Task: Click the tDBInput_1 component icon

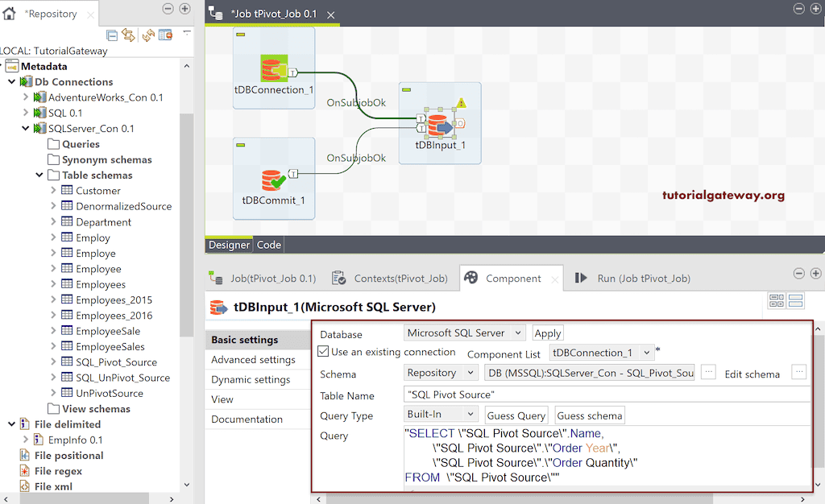Action: 438,126
